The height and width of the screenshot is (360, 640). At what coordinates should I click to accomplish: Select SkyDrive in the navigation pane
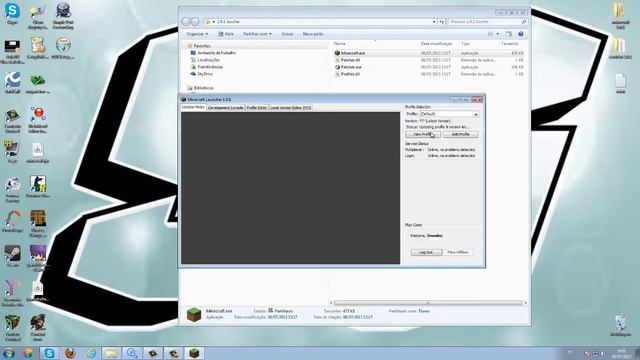(x=202, y=74)
